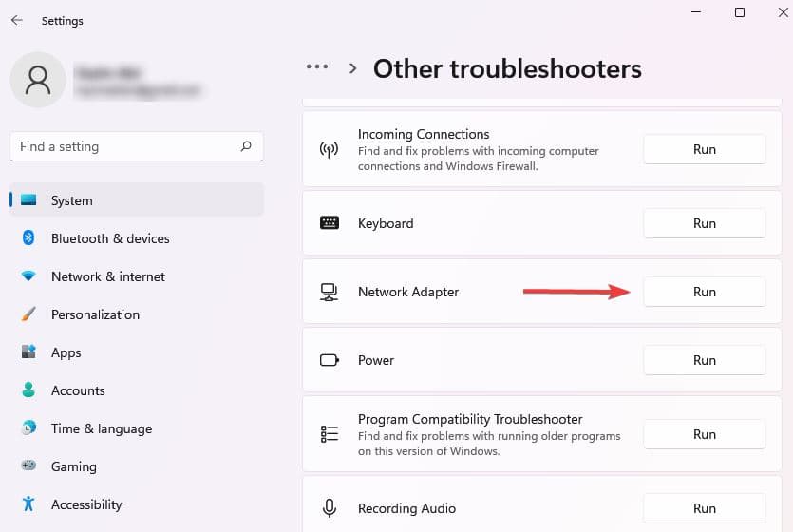This screenshot has width=793, height=532.
Task: Run the Incoming Connections troubleshooter
Action: click(704, 149)
